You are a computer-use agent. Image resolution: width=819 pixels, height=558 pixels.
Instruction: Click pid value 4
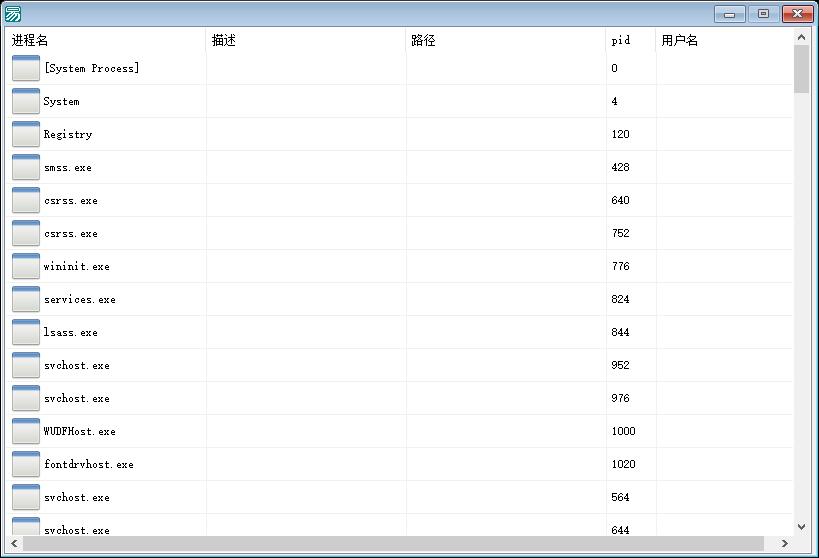pos(614,101)
